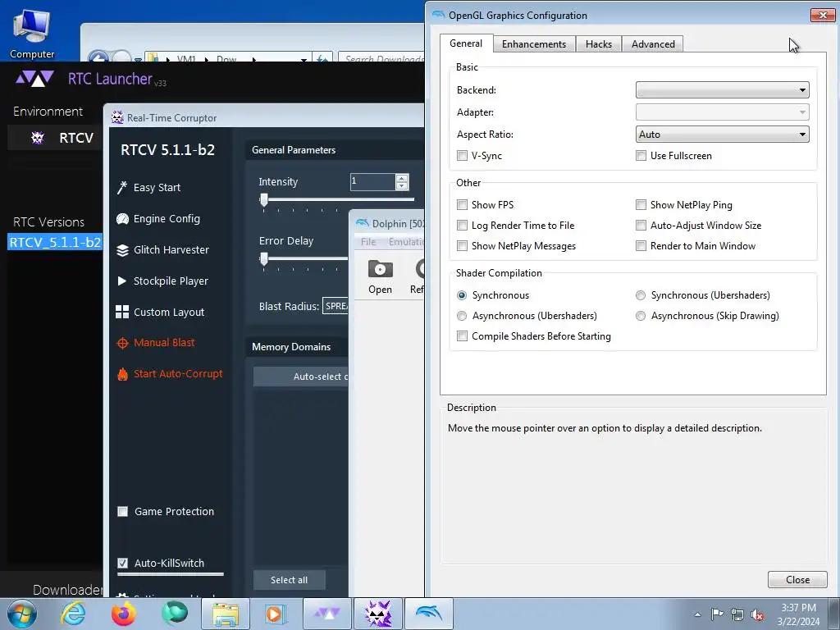Screen dimensions: 840x630
Task: Click RTC Launcher logo icon
Action: 34,79
